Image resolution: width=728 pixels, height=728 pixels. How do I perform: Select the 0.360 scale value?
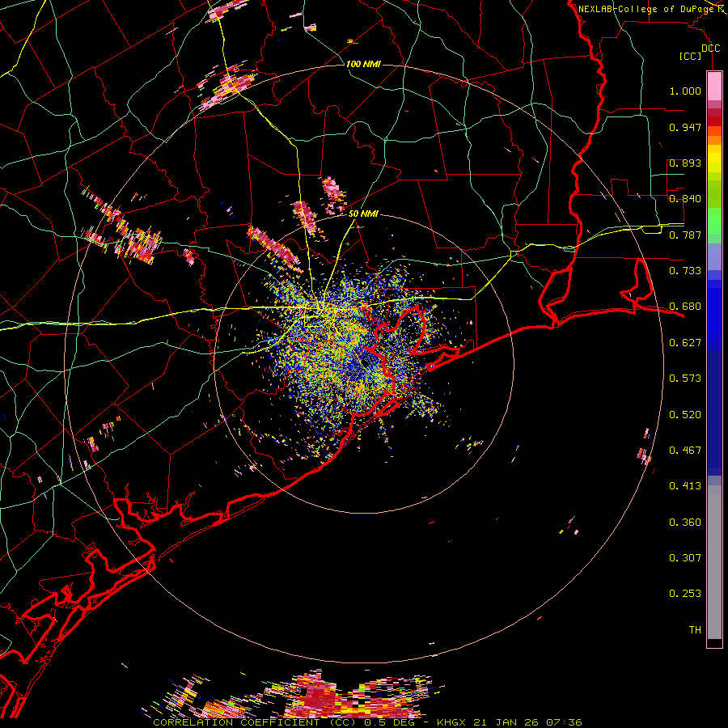[685, 523]
